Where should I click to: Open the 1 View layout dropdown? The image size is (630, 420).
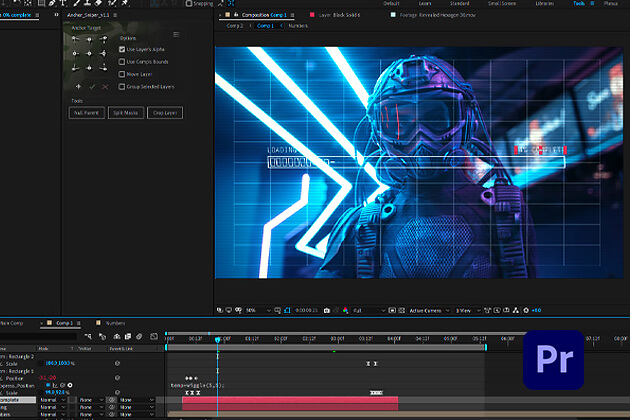(467, 310)
